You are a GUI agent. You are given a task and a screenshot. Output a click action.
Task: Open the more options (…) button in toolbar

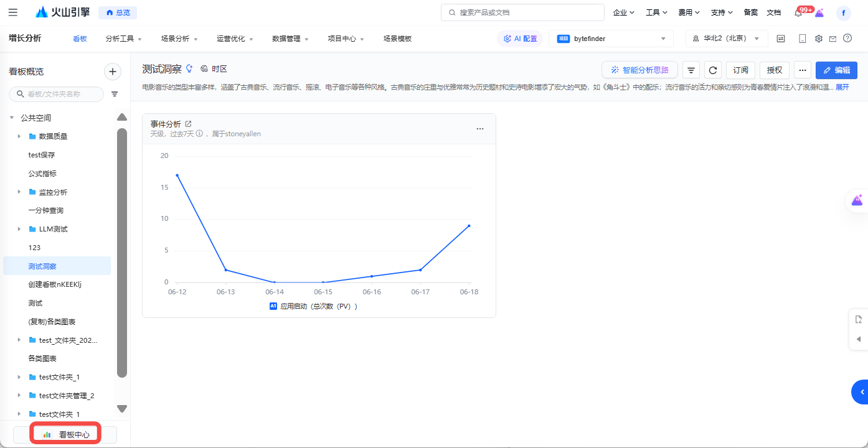click(803, 70)
